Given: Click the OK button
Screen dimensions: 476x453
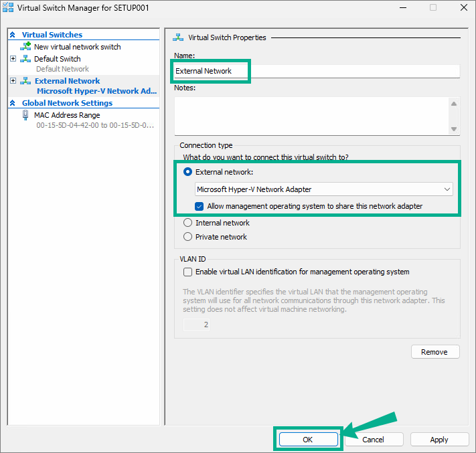Looking at the screenshot, I should (x=309, y=440).
